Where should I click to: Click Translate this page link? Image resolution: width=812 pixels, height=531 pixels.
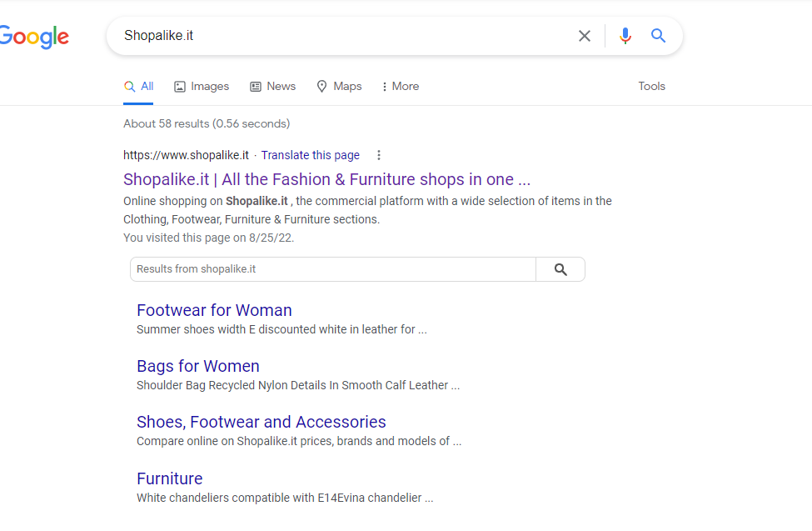tap(310, 156)
